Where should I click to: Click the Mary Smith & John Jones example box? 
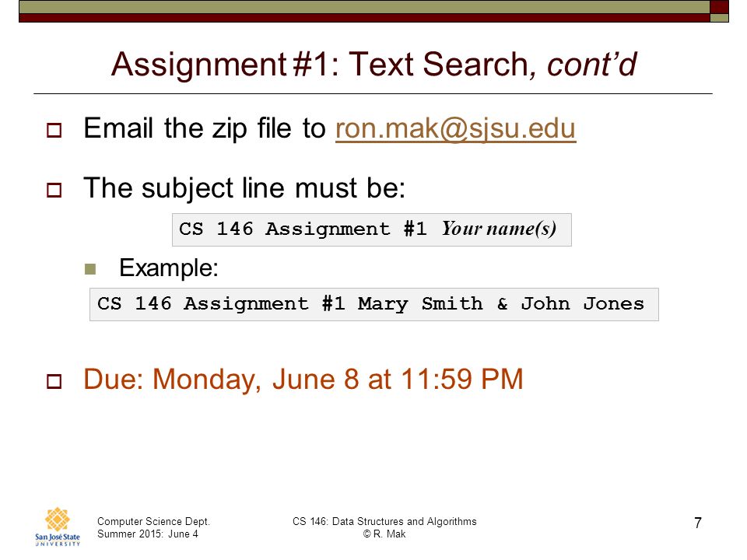pyautogui.click(x=374, y=304)
